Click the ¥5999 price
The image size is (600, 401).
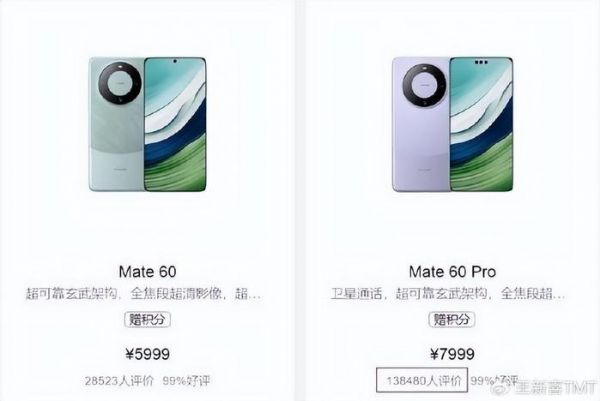(x=147, y=354)
